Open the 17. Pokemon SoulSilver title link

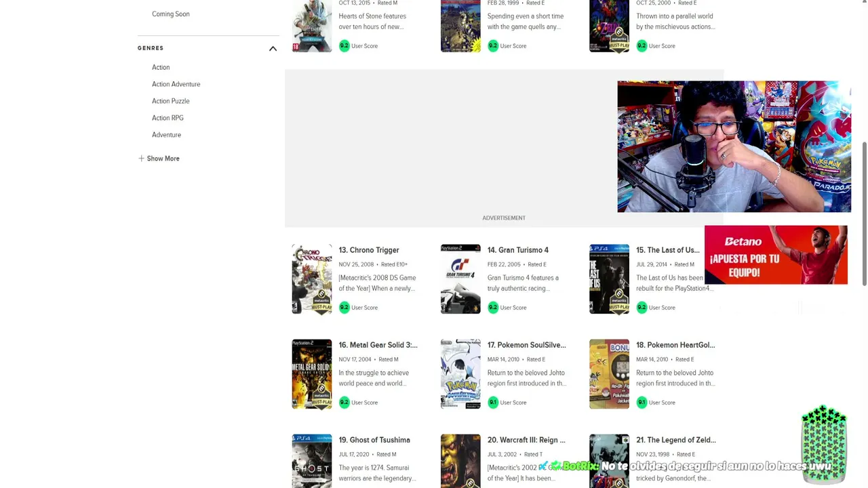(x=527, y=345)
